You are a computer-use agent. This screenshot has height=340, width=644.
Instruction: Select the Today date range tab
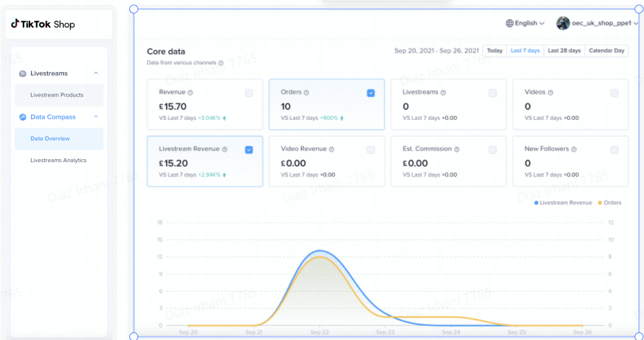pyautogui.click(x=495, y=51)
